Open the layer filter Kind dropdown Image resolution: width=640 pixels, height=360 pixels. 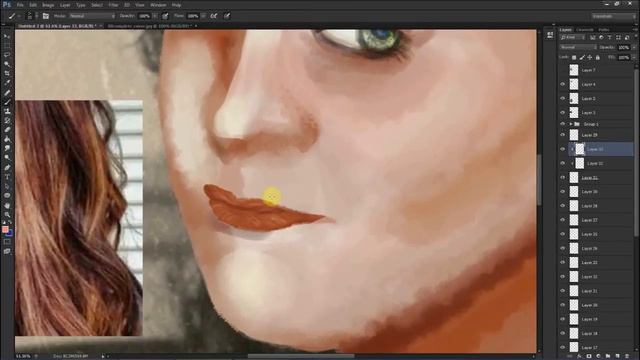point(573,38)
